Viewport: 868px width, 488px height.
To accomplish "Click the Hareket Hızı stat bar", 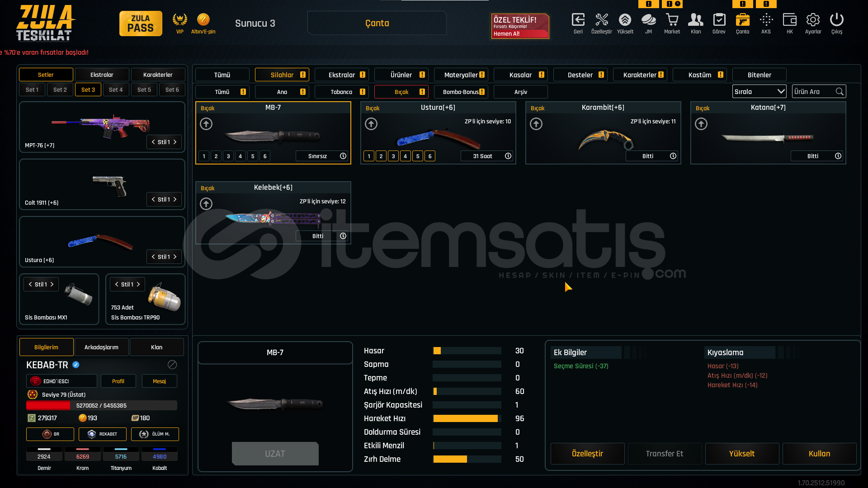I will coord(467,418).
